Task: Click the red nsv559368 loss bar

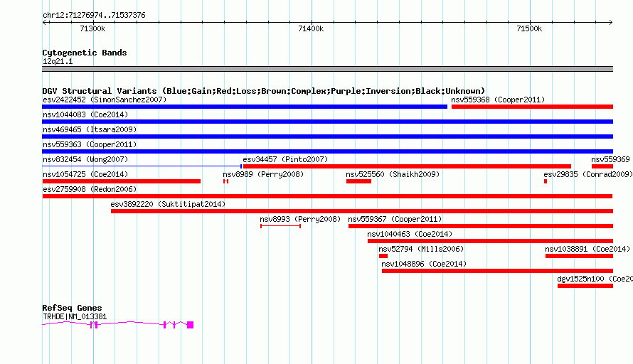Action: click(x=532, y=107)
